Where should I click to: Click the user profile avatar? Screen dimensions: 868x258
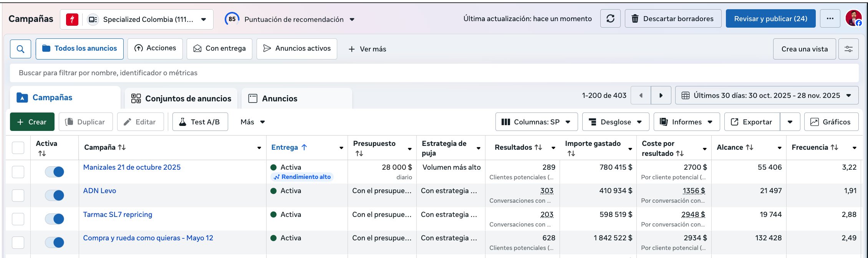point(853,18)
